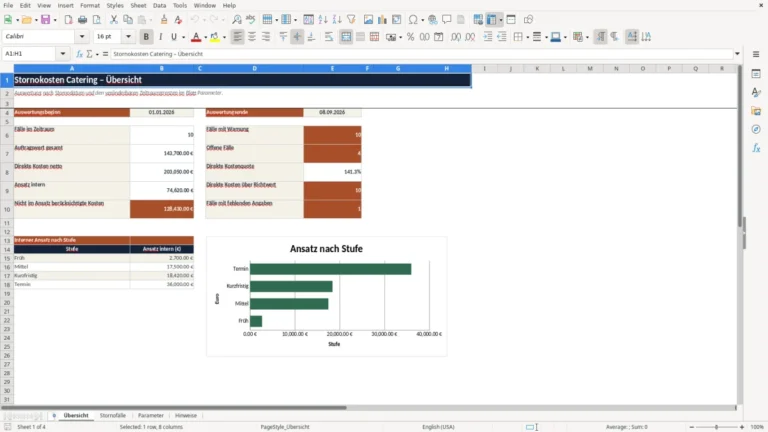768x432 pixels.
Task: Expand the font size dropdown
Action: pos(128,37)
